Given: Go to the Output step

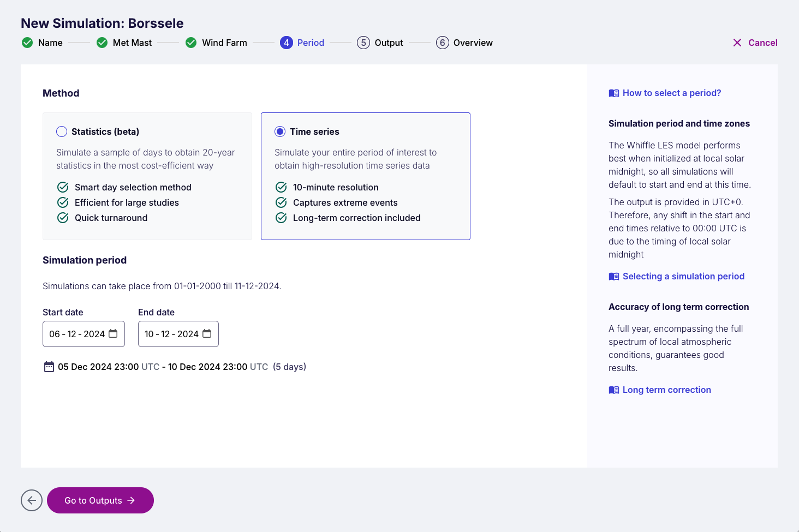Looking at the screenshot, I should click(380, 43).
